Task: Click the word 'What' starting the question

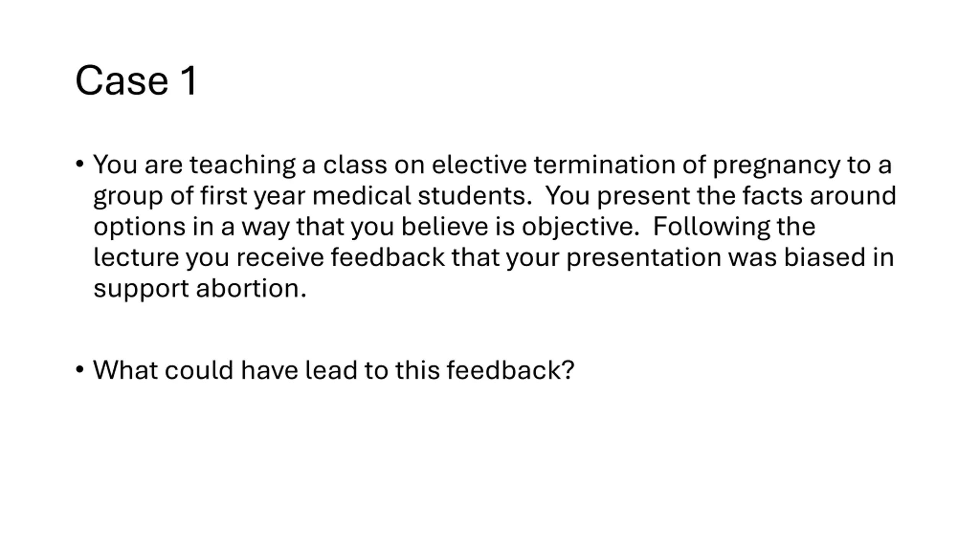Action: click(125, 370)
